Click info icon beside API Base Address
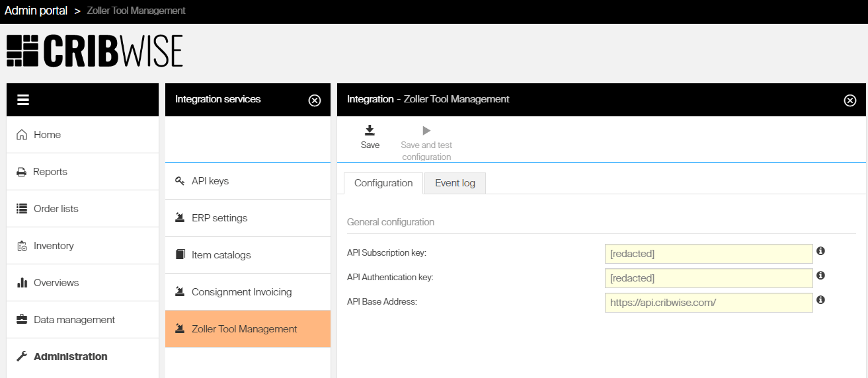This screenshot has width=868, height=378. 820,300
